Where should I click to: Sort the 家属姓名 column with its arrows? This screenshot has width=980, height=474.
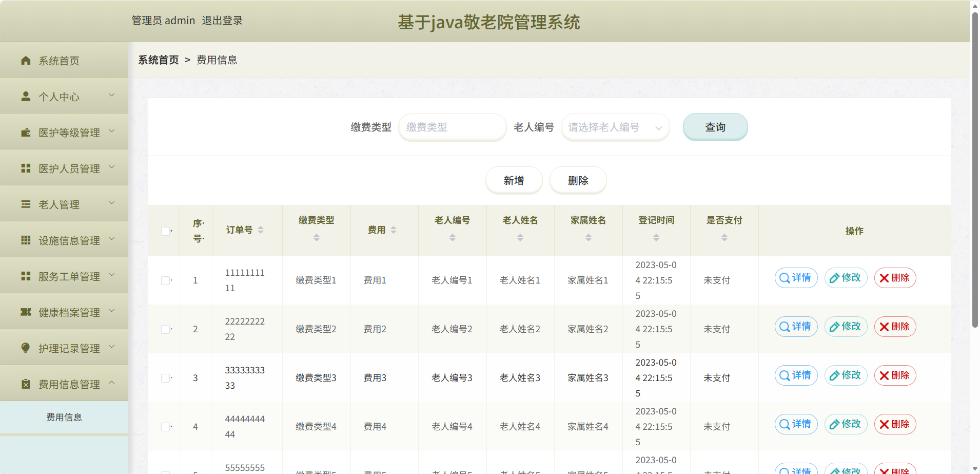coord(589,237)
